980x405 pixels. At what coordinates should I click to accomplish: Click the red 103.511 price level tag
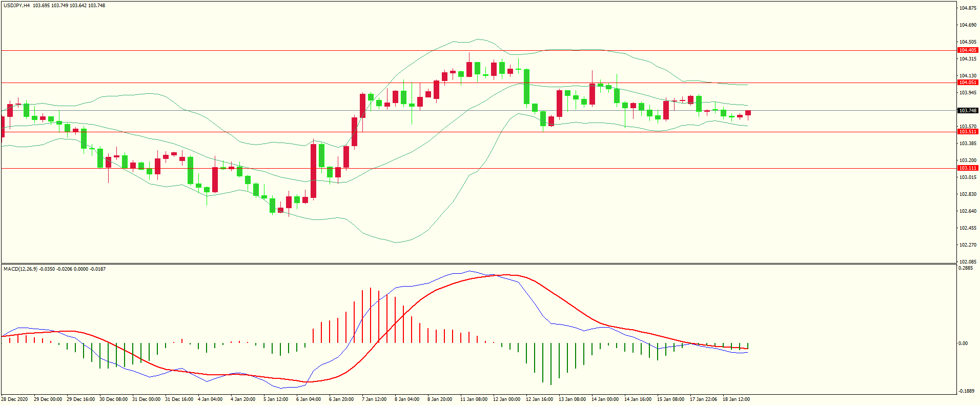point(968,132)
